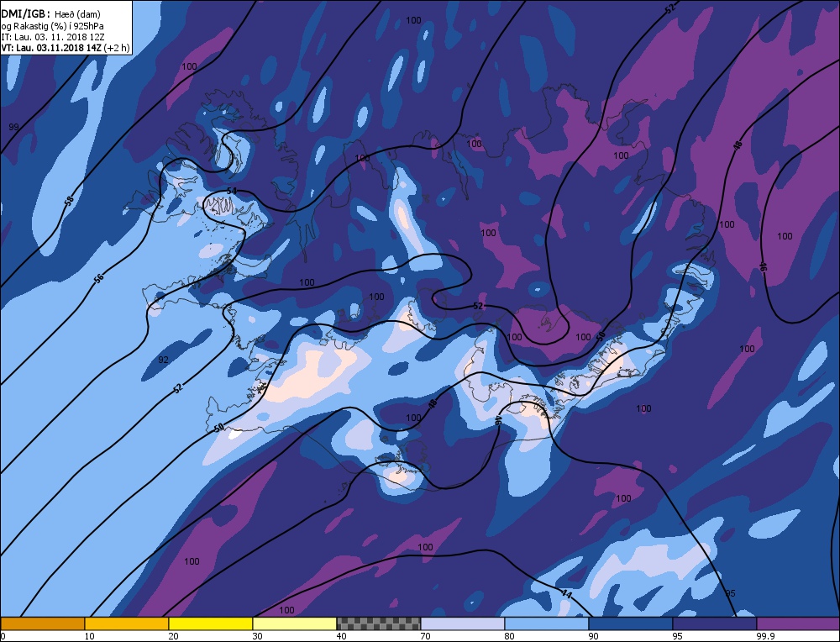Click the orange 10–20 legend swatch

(x=127, y=624)
